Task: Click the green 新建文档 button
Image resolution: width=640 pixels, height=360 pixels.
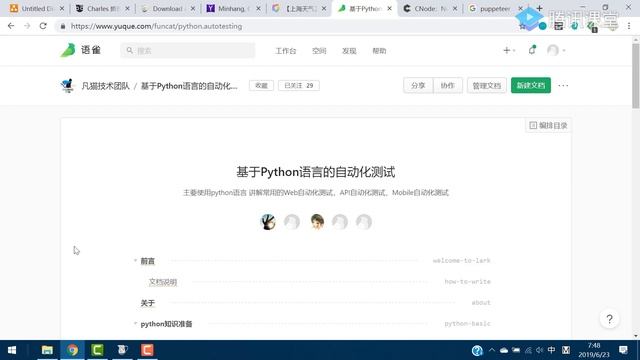Action: [531, 85]
